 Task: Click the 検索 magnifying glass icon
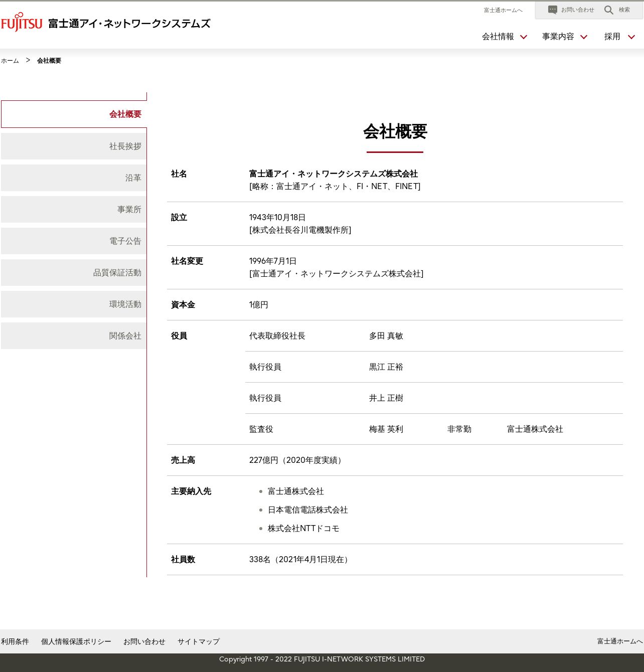(x=609, y=10)
